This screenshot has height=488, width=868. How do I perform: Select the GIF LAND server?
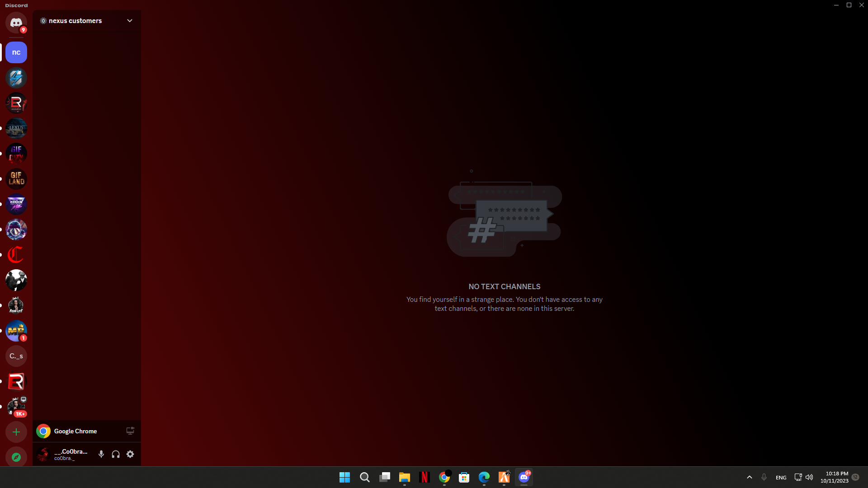point(16,179)
